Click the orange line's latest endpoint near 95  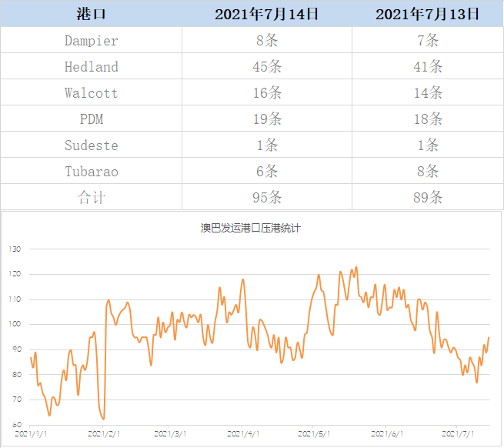pos(489,337)
